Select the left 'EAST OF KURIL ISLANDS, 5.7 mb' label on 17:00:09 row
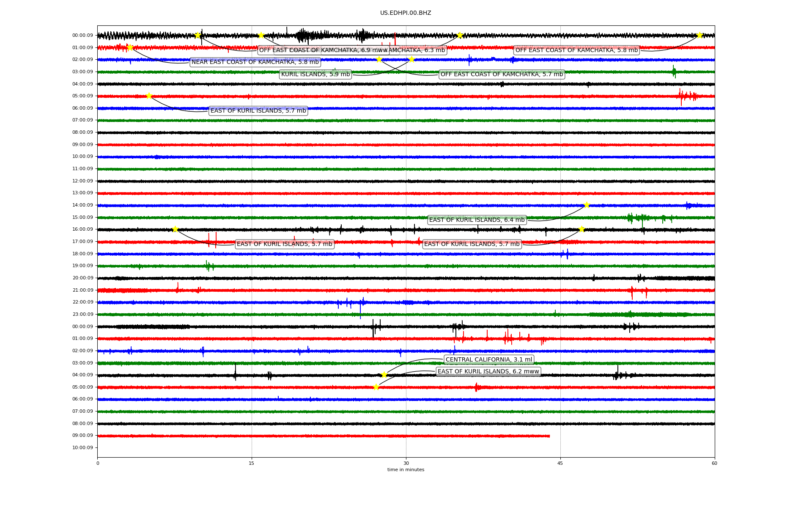This screenshot has width=812, height=508. [x=285, y=244]
